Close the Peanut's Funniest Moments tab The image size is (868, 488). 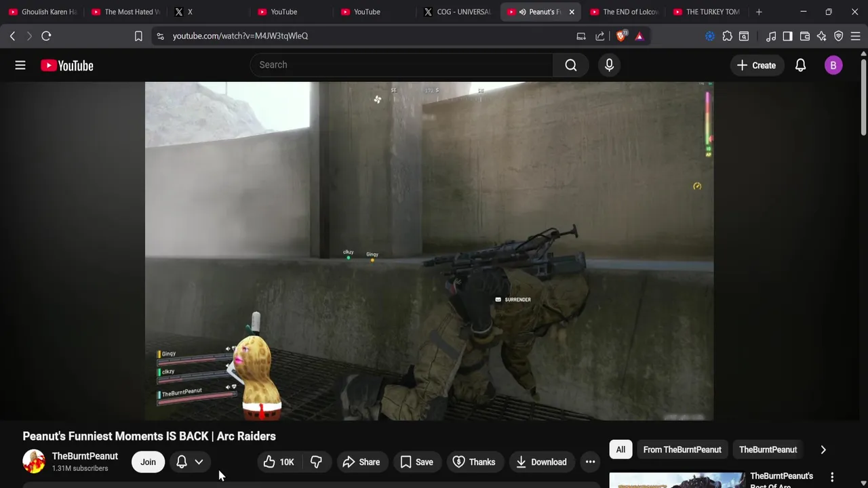[572, 12]
